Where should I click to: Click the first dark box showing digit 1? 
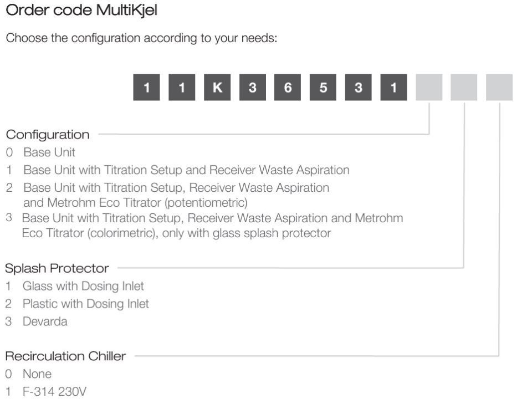point(146,87)
